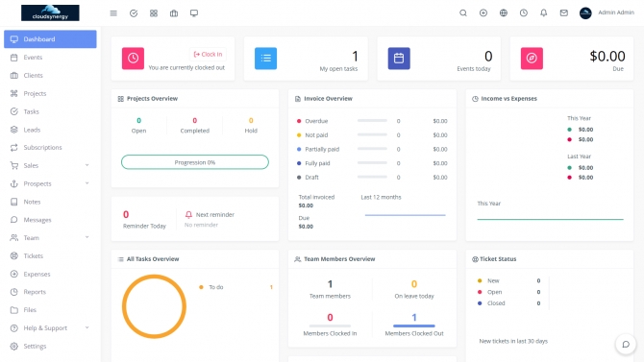
Task: Click the Files sidebar folder icon
Action: pyautogui.click(x=14, y=310)
